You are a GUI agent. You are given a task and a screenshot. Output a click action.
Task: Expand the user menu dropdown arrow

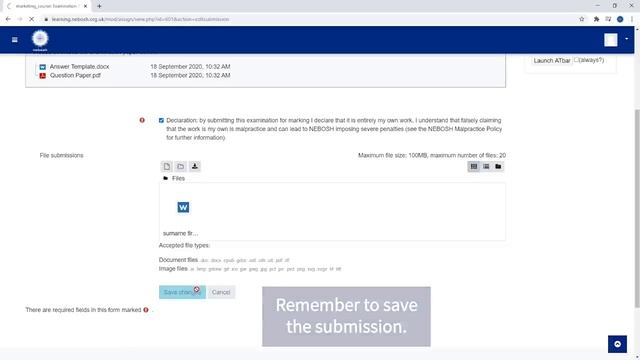[627, 39]
